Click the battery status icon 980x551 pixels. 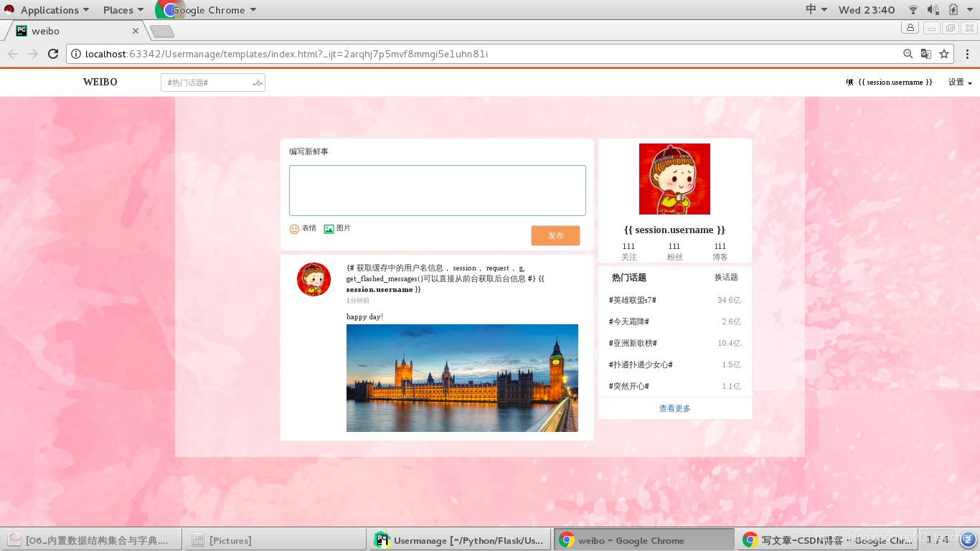click(953, 9)
